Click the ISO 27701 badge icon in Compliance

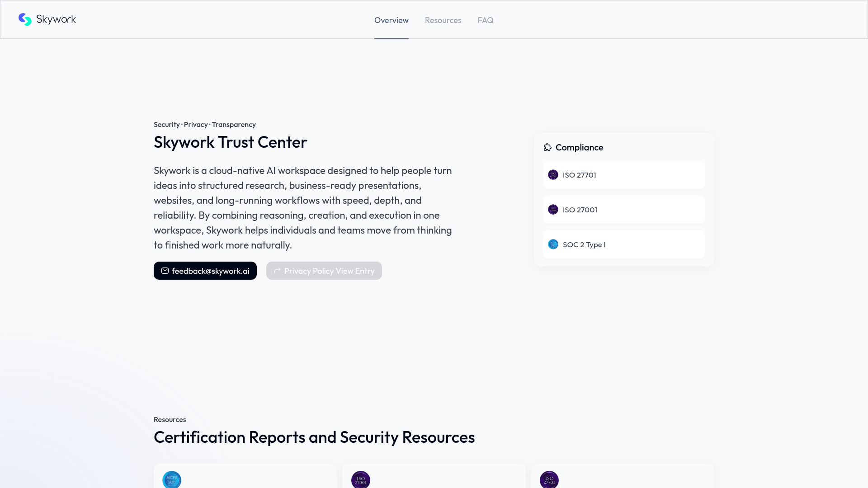pos(553,175)
